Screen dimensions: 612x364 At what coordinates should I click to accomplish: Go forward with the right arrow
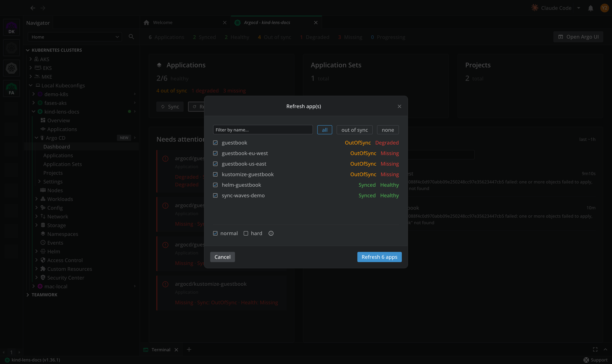(x=43, y=8)
